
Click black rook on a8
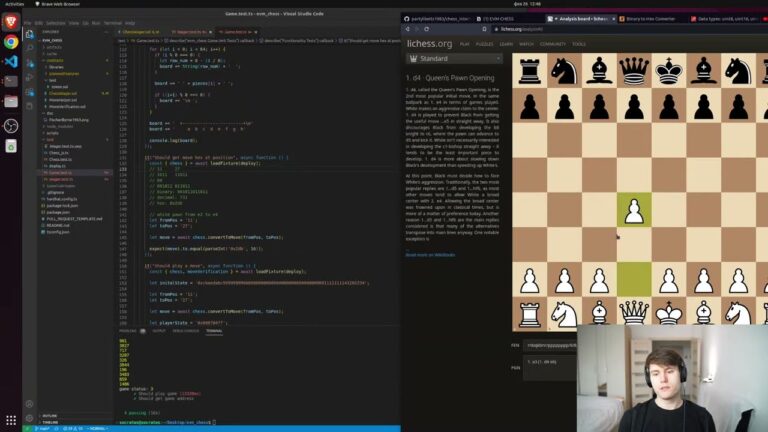coord(529,71)
